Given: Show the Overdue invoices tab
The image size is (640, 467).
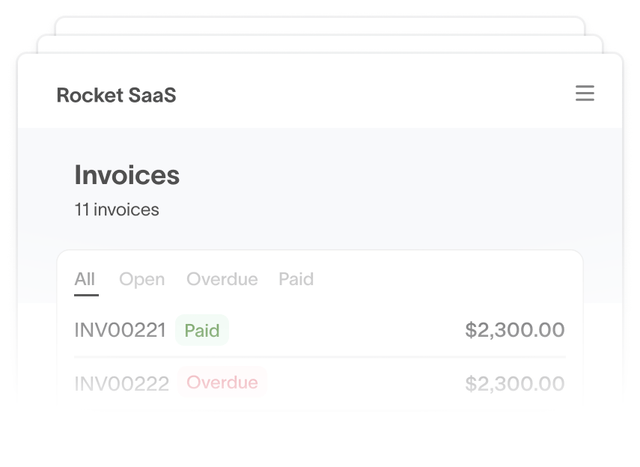Looking at the screenshot, I should point(222,279).
